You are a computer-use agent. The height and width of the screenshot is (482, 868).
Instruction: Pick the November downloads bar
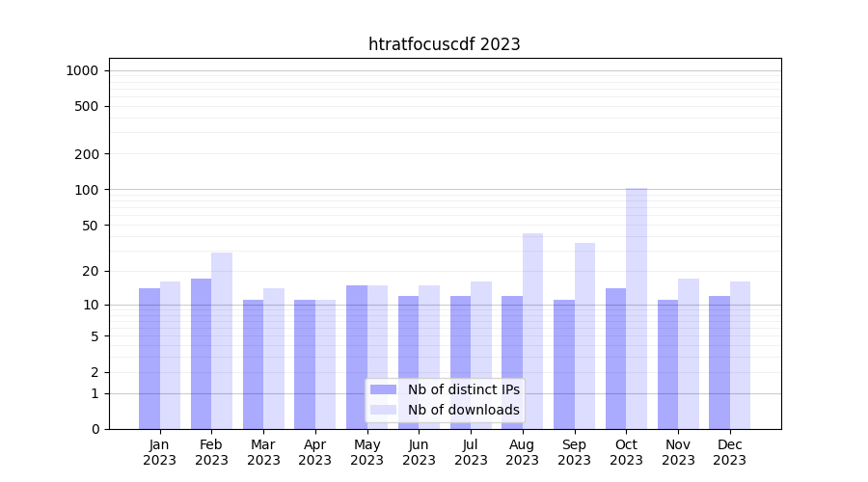click(x=689, y=354)
